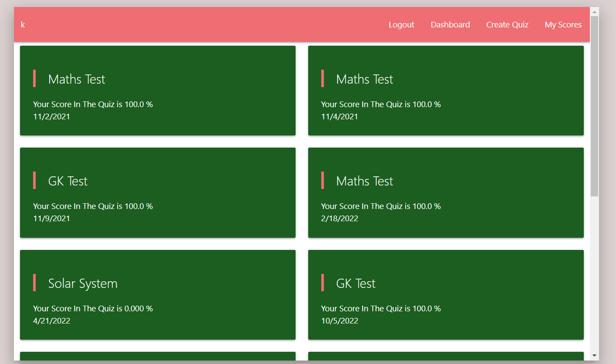616x364 pixels.
Task: Open the Dashboard page
Action: point(450,25)
